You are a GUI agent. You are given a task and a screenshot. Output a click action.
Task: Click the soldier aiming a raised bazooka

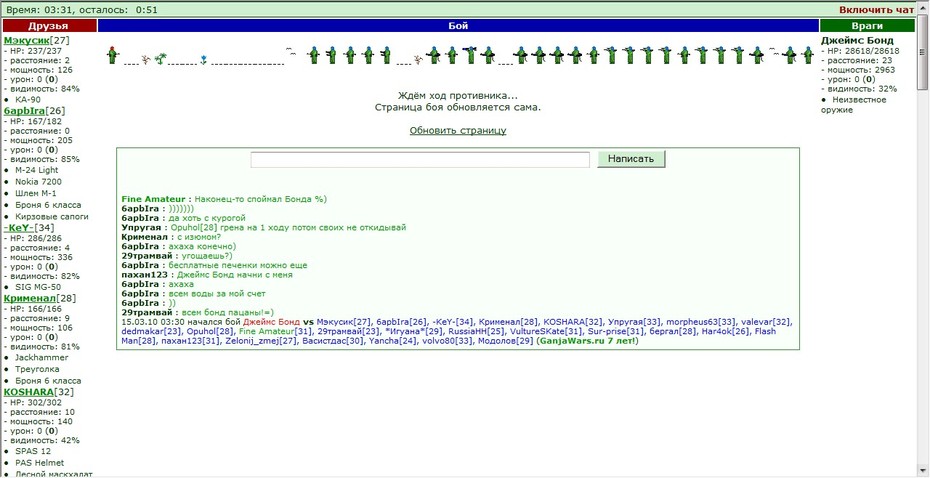[x=470, y=55]
